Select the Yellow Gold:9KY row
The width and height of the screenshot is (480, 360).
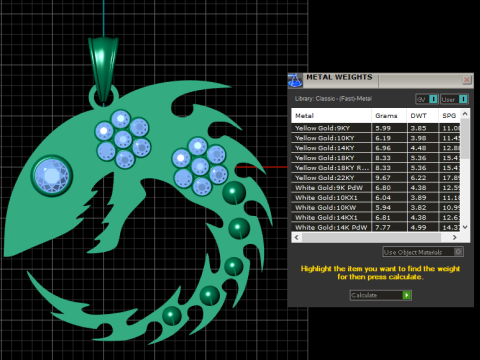(376, 128)
